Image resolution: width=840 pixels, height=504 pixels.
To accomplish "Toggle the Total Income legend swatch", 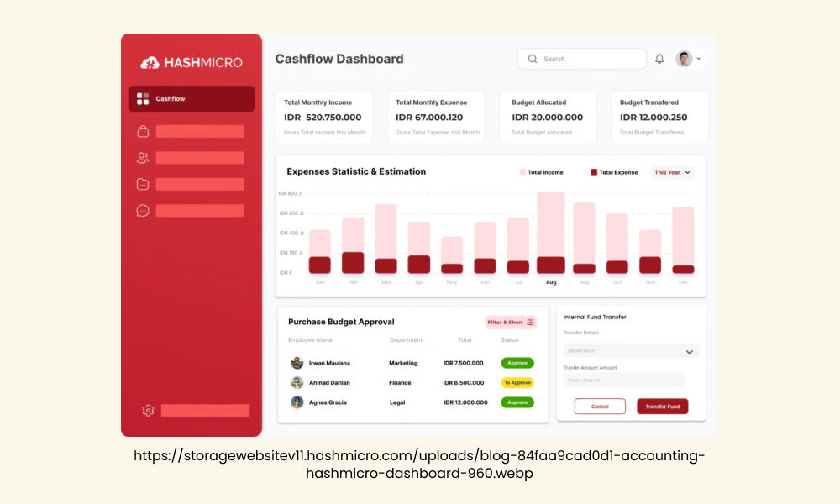I will (x=522, y=172).
